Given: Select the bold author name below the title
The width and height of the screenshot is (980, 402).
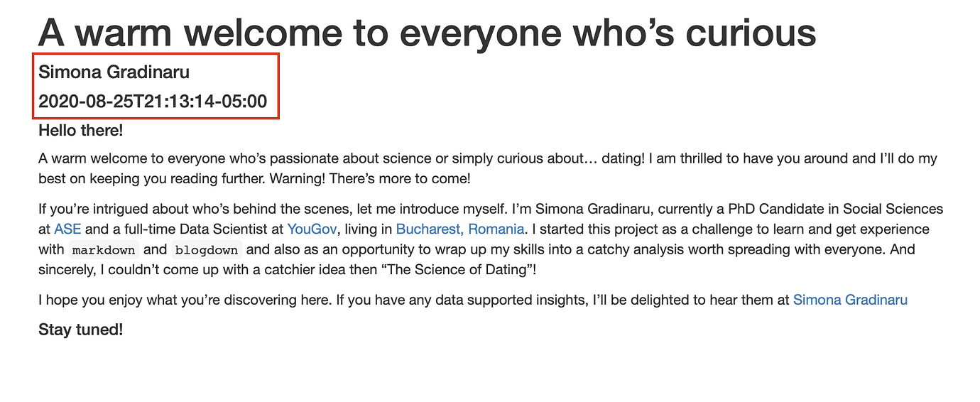Looking at the screenshot, I should pyautogui.click(x=114, y=72).
